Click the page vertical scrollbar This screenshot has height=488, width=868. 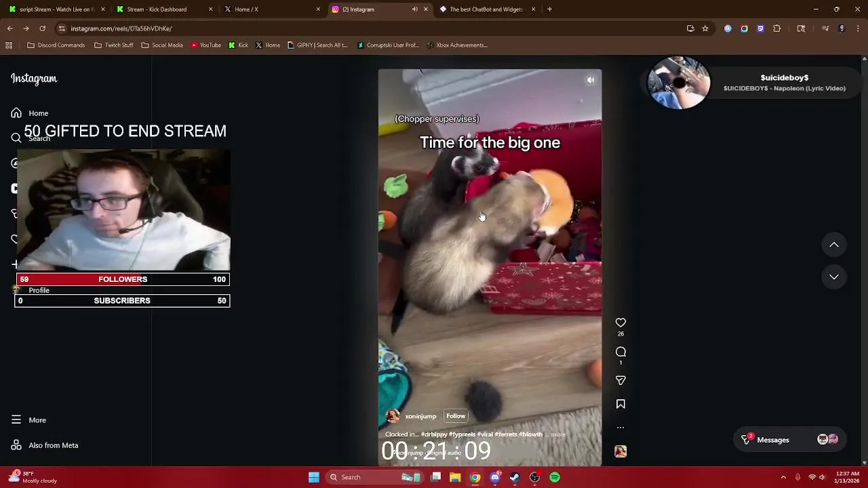[x=864, y=260]
